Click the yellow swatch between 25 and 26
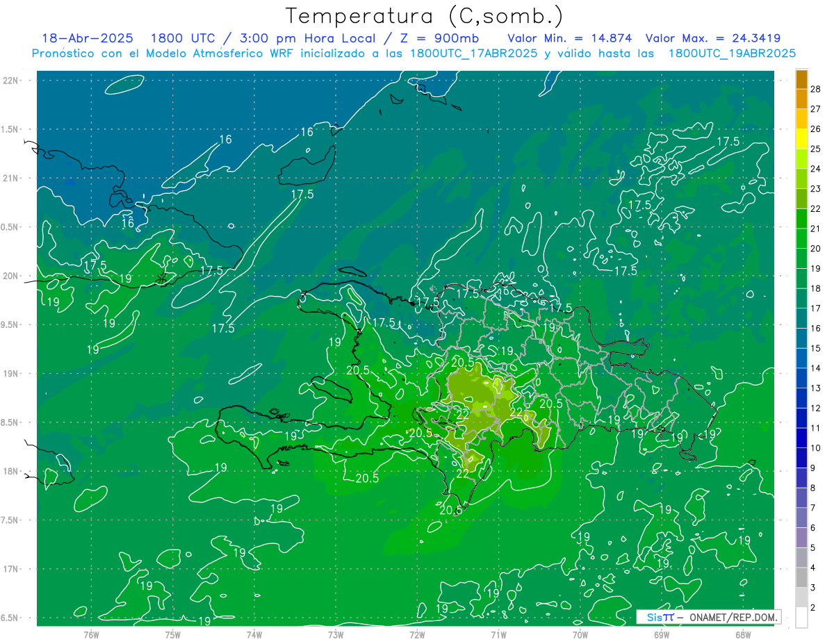Image resolution: width=834 pixels, height=644 pixels. click(x=801, y=139)
